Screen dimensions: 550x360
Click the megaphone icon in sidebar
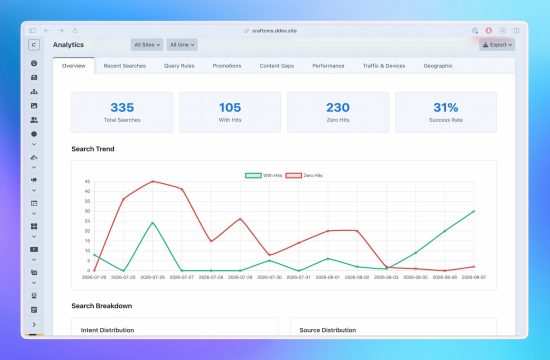pos(34,180)
